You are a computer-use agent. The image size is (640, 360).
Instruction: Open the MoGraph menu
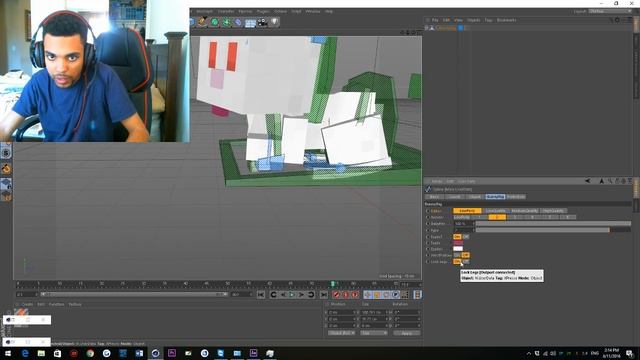coord(205,11)
